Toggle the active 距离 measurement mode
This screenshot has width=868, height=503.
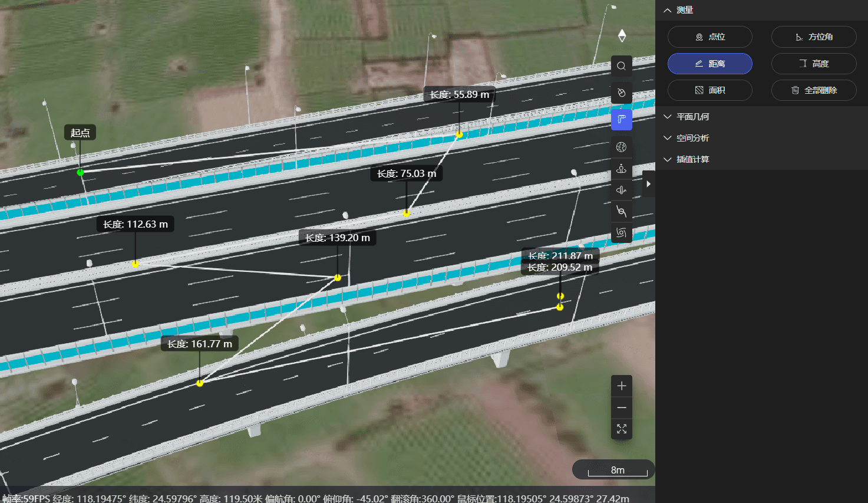click(709, 64)
